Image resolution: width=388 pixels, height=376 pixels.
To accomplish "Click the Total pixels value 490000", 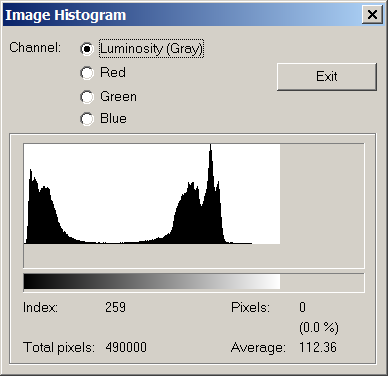I will click(126, 347).
